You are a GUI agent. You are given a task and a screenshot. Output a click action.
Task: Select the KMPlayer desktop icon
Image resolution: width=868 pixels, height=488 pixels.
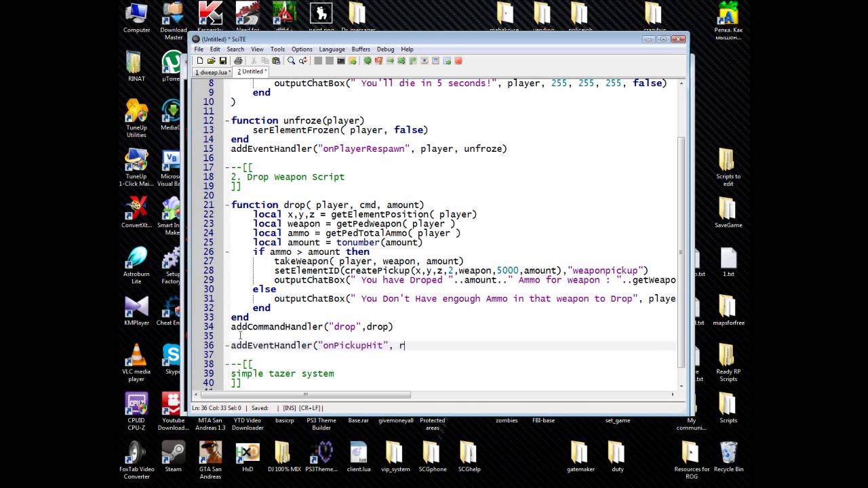click(136, 310)
